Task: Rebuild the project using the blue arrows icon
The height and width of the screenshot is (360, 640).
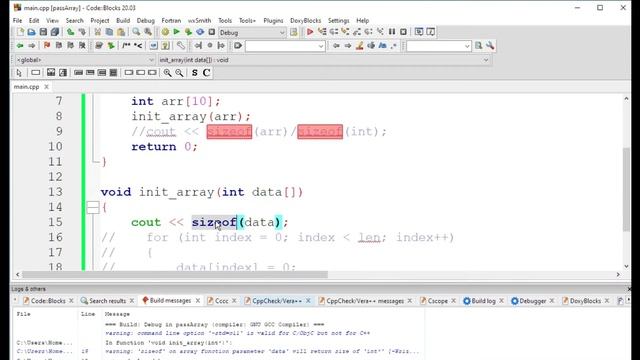Action: (200, 32)
